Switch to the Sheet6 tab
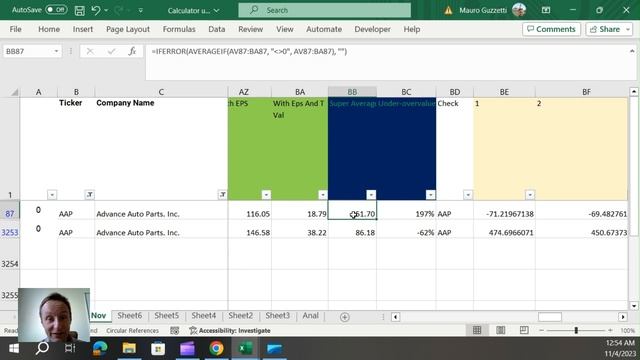The width and height of the screenshot is (640, 360). point(130,316)
